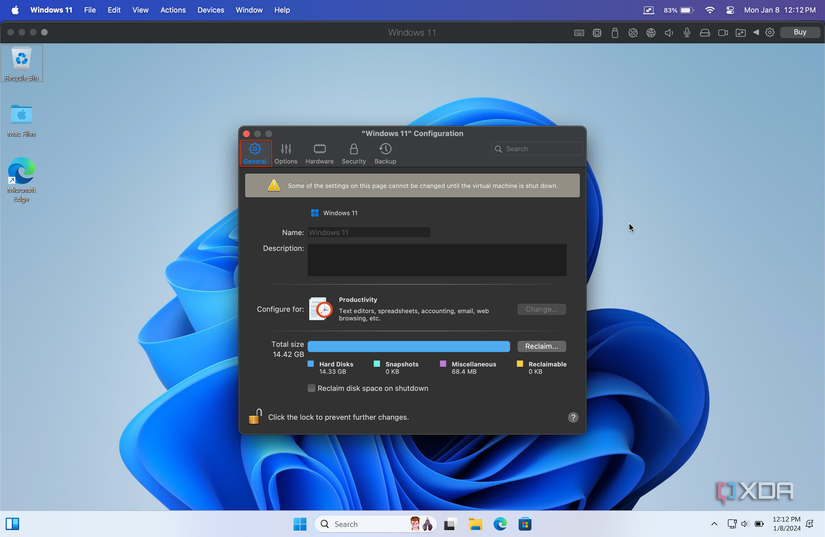Click the USB drive icon in toolbar
This screenshot has height=537, width=825.
[615, 33]
